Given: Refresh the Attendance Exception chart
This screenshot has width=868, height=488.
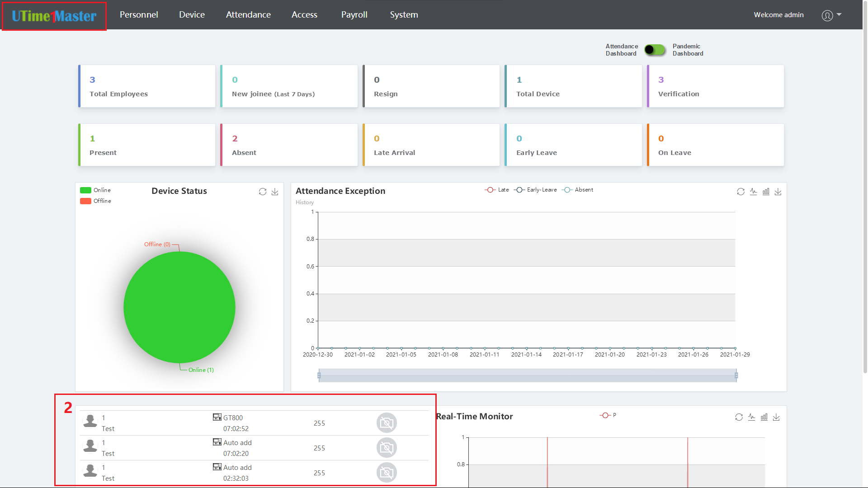Looking at the screenshot, I should (741, 192).
